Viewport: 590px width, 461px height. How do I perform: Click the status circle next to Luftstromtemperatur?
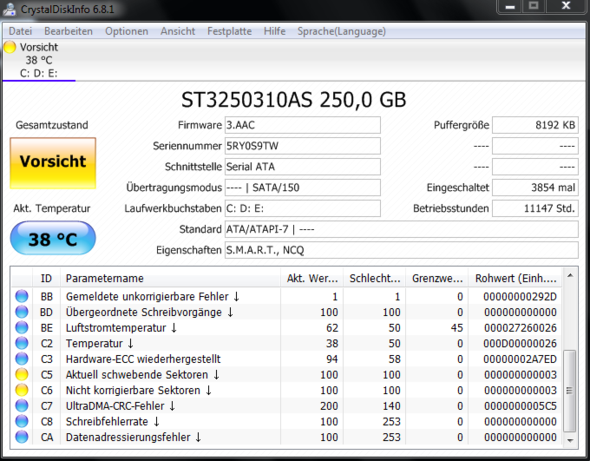pyautogui.click(x=22, y=327)
